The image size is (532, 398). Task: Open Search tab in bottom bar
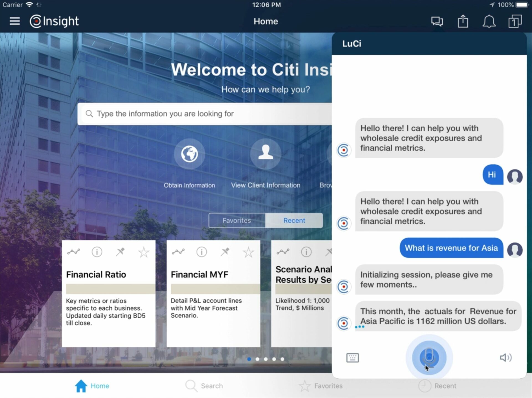pos(204,386)
